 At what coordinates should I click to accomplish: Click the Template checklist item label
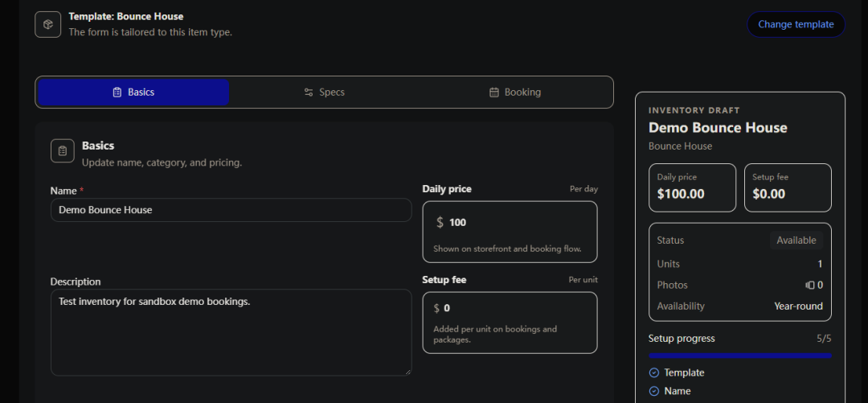pyautogui.click(x=684, y=372)
